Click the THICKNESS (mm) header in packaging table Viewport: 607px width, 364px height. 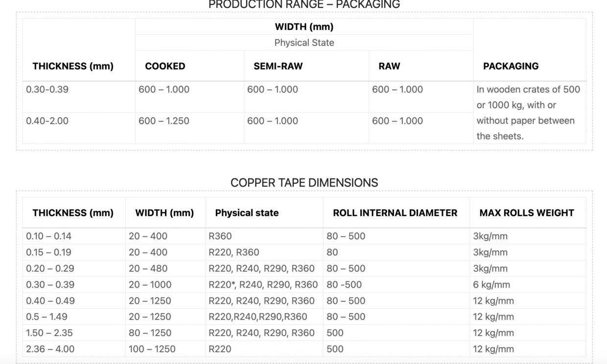(73, 66)
